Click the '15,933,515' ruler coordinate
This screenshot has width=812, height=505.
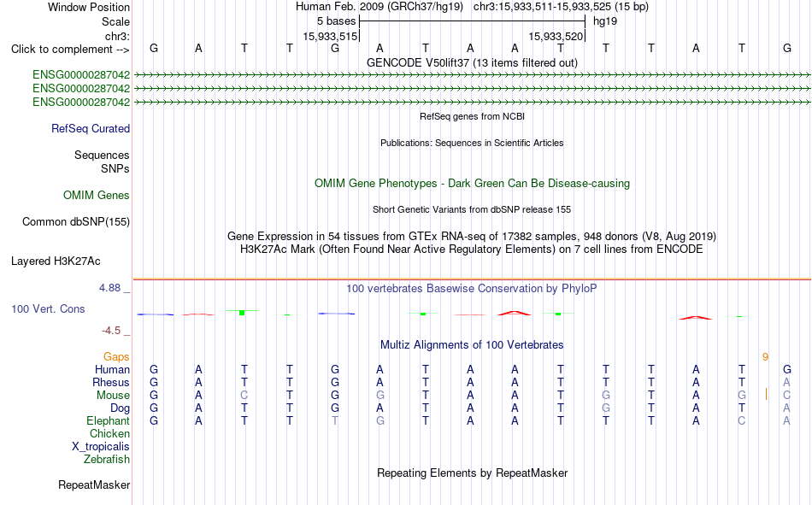coord(330,36)
